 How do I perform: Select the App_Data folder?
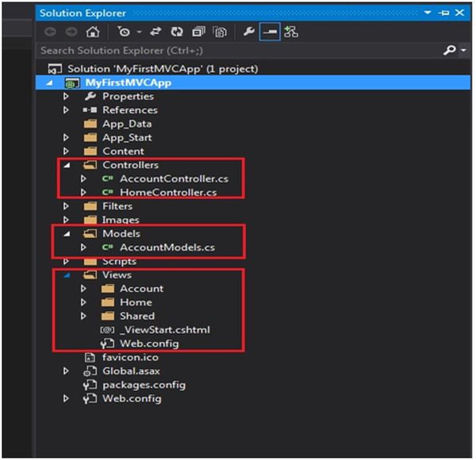click(x=127, y=124)
